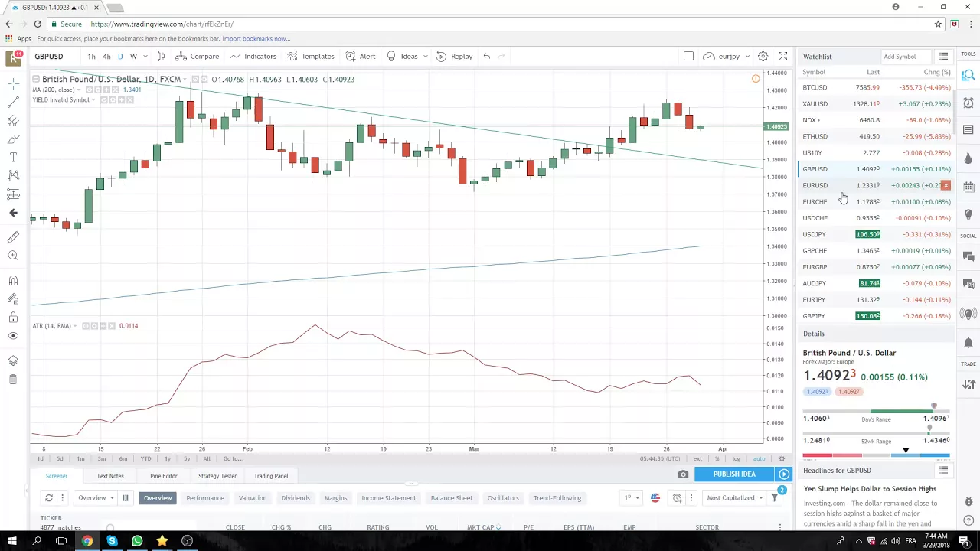Select the 4h timeframe
The width and height of the screenshot is (980, 551).
pos(106,56)
